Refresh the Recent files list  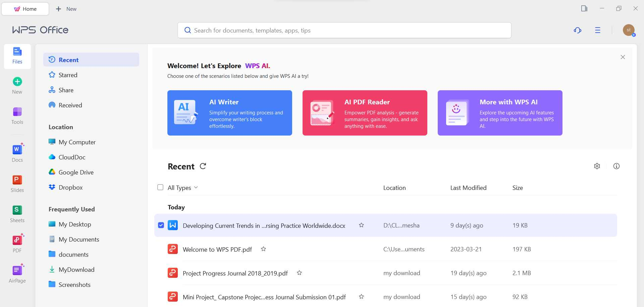pos(203,166)
